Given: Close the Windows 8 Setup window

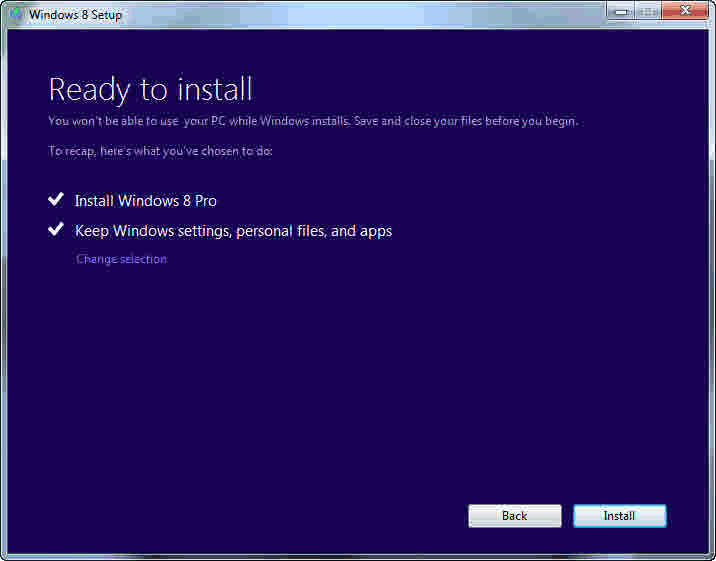Looking at the screenshot, I should point(684,10).
